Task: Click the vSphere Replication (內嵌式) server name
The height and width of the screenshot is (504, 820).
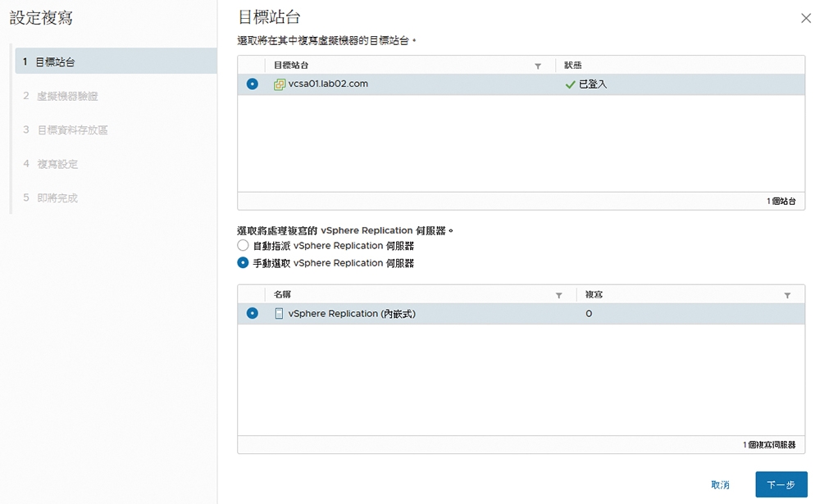Action: [352, 314]
